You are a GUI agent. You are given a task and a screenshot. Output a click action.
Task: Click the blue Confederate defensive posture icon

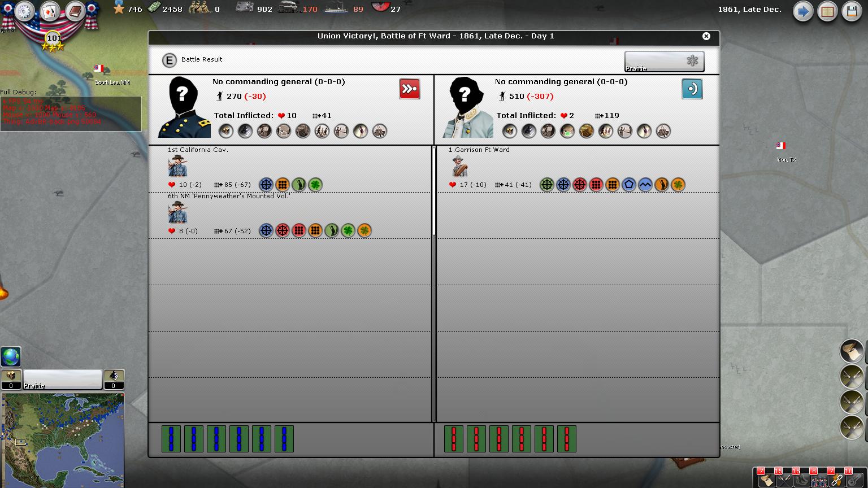tap(692, 89)
